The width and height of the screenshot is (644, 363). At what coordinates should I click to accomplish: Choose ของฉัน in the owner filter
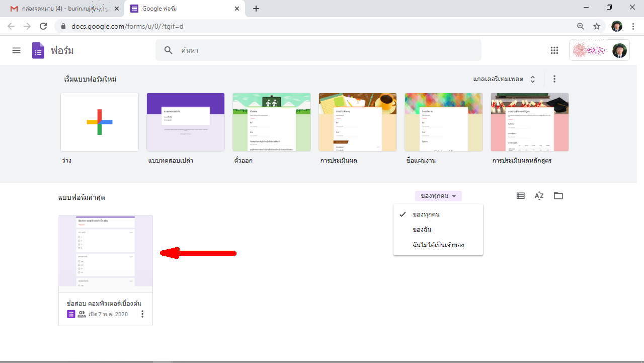click(422, 230)
